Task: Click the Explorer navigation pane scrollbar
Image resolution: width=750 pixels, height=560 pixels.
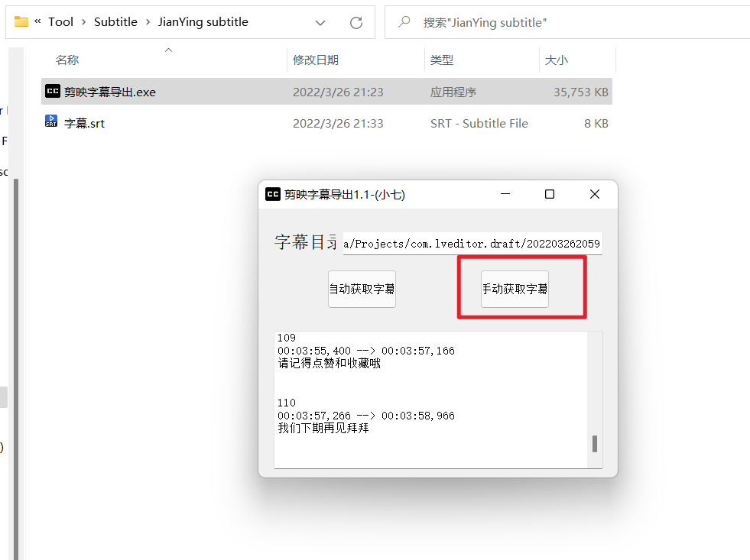Action: tap(16, 368)
